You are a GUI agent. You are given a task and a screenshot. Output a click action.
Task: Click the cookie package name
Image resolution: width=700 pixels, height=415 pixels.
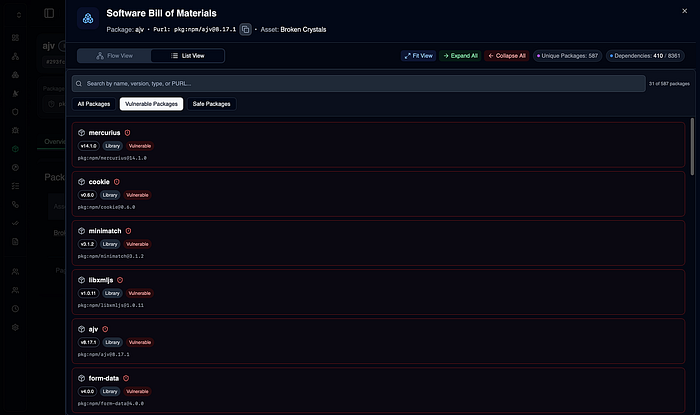click(99, 182)
